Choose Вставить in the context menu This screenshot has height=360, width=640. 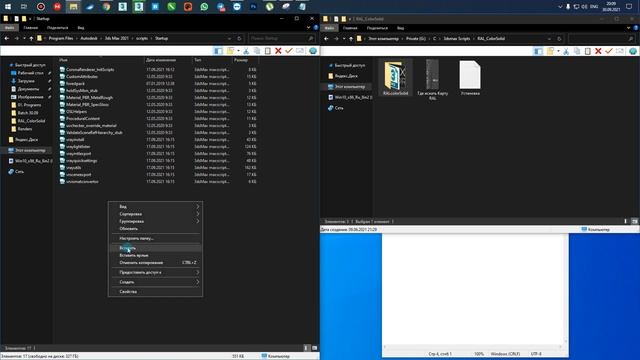point(156,248)
